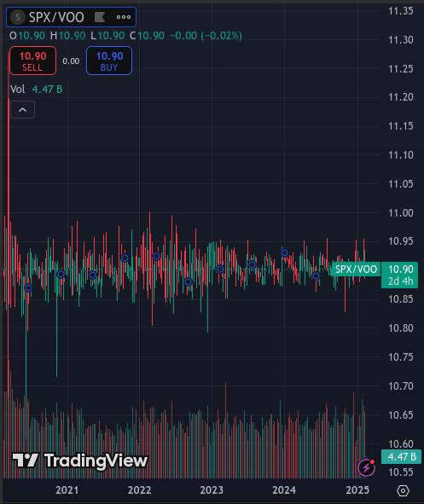Viewport: 424px width, 504px height.
Task: Click the Vol indicator label
Action: 18,90
